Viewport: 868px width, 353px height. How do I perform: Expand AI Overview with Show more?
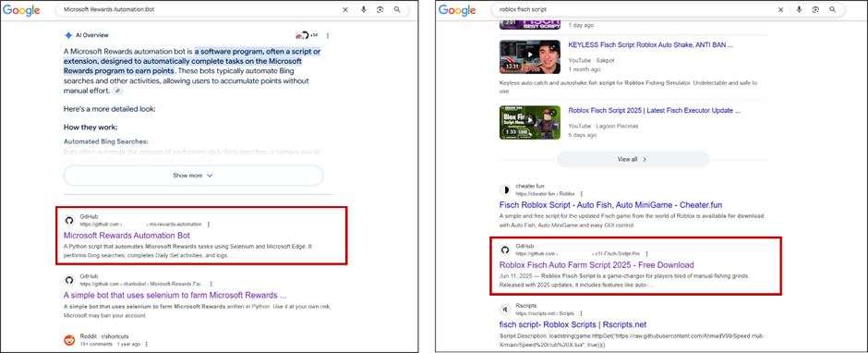coord(193,176)
